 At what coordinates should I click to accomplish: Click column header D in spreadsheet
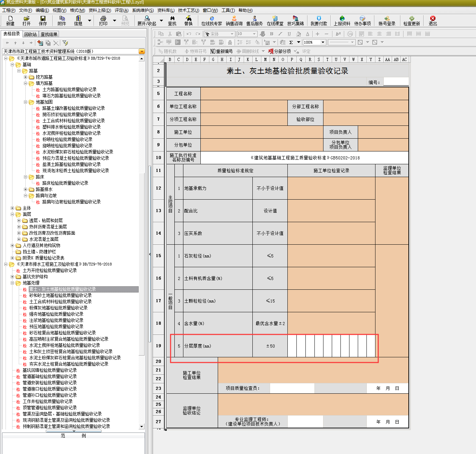[x=187, y=60]
